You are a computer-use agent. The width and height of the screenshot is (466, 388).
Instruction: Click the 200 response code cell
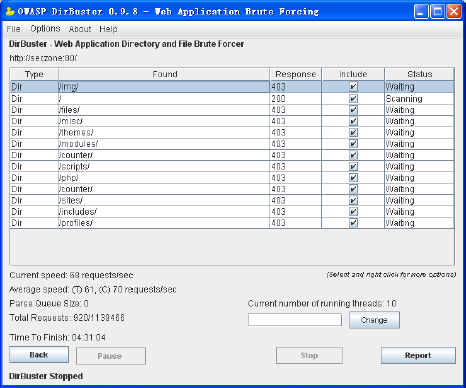[x=295, y=99]
